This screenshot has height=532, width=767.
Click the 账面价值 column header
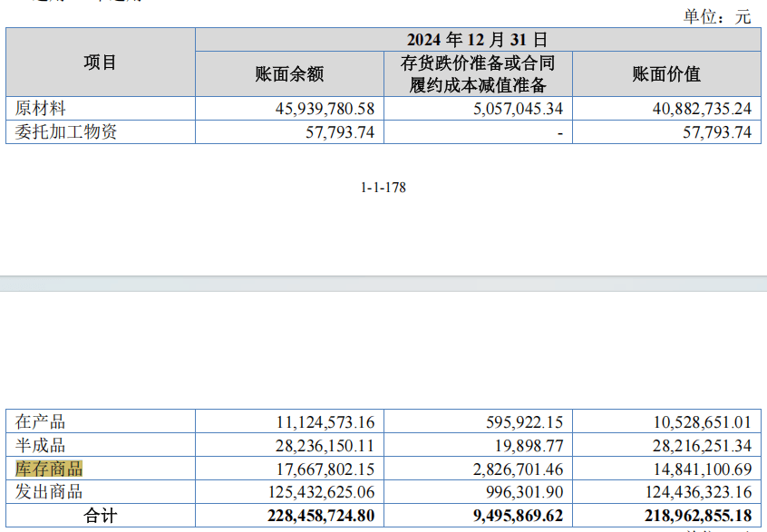click(668, 74)
